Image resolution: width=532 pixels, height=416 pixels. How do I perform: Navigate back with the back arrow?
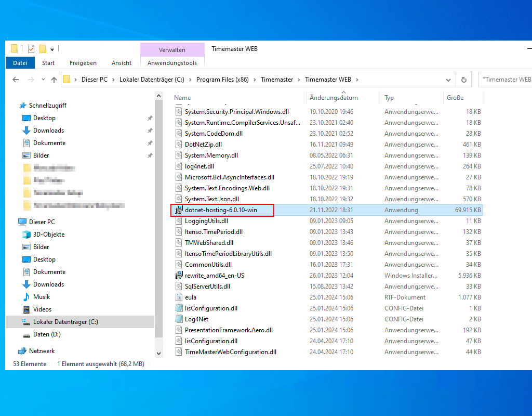[x=16, y=80]
